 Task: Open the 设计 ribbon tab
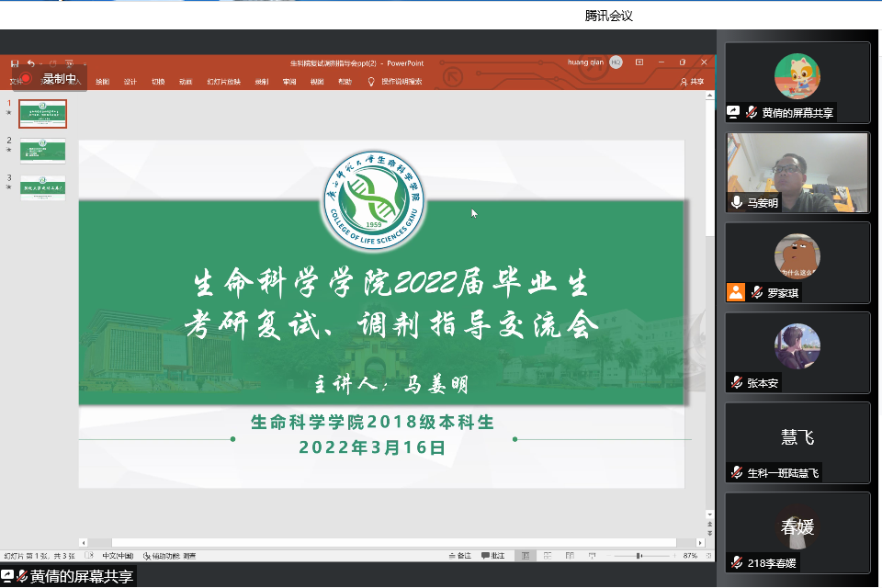tap(130, 82)
